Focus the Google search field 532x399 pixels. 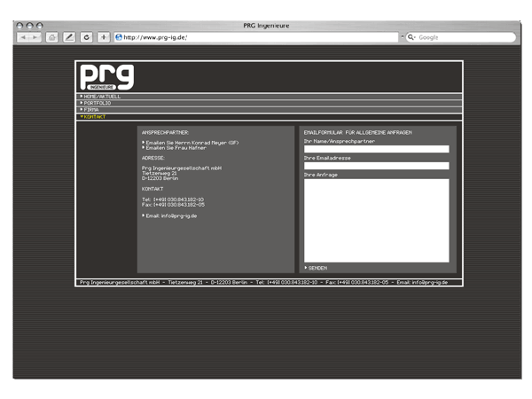pos(461,37)
